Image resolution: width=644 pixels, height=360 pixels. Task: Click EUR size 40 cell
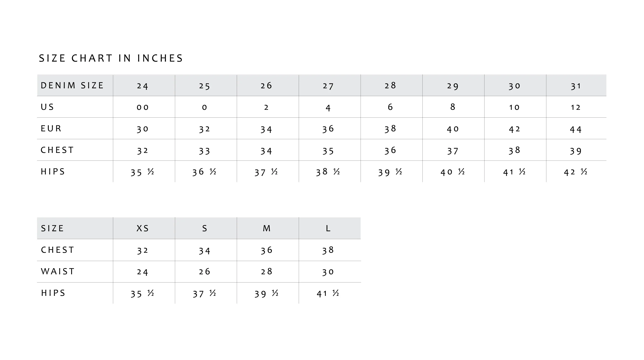click(453, 129)
